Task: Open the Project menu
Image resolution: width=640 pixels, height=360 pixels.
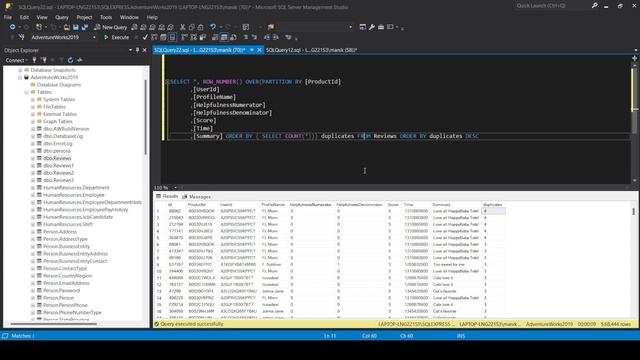Action: coord(84,17)
